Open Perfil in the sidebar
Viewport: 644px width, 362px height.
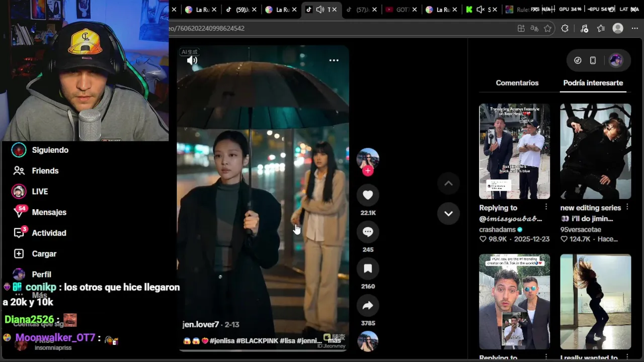tap(41, 275)
